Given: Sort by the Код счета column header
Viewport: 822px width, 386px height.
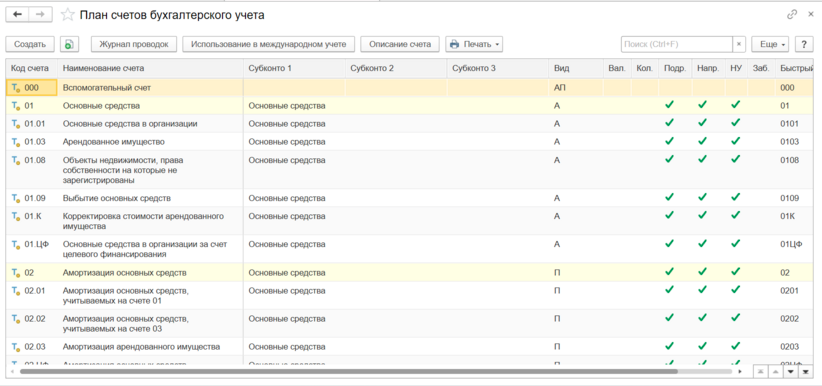Looking at the screenshot, I should 31,69.
